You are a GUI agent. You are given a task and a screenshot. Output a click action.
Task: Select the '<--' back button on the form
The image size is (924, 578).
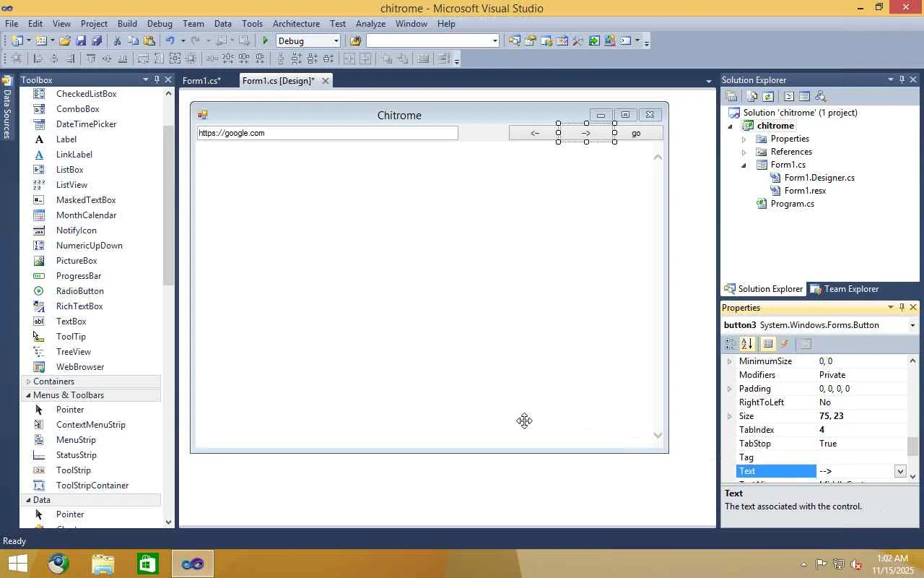coord(535,133)
